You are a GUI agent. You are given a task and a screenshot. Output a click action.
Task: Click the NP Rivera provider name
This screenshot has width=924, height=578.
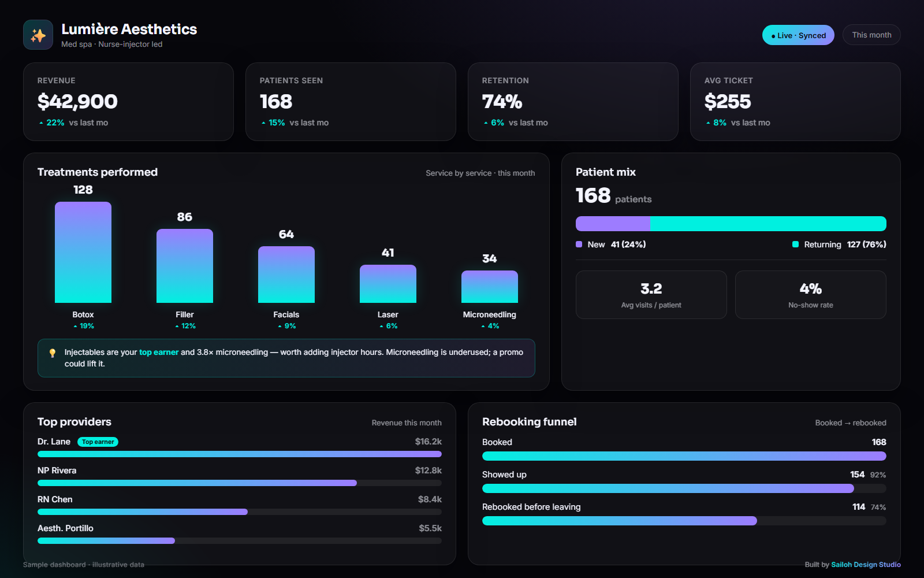coord(57,470)
